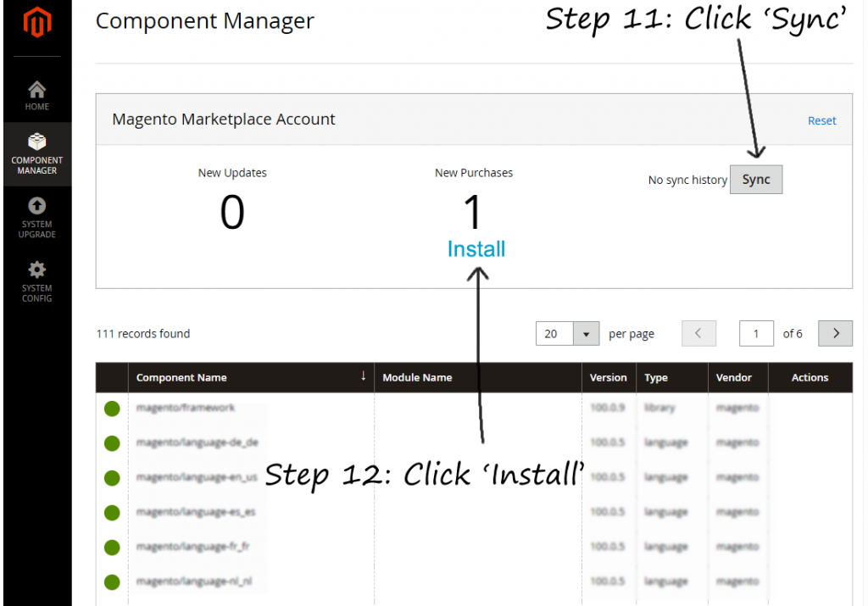Click the Magento logo icon

(x=36, y=25)
